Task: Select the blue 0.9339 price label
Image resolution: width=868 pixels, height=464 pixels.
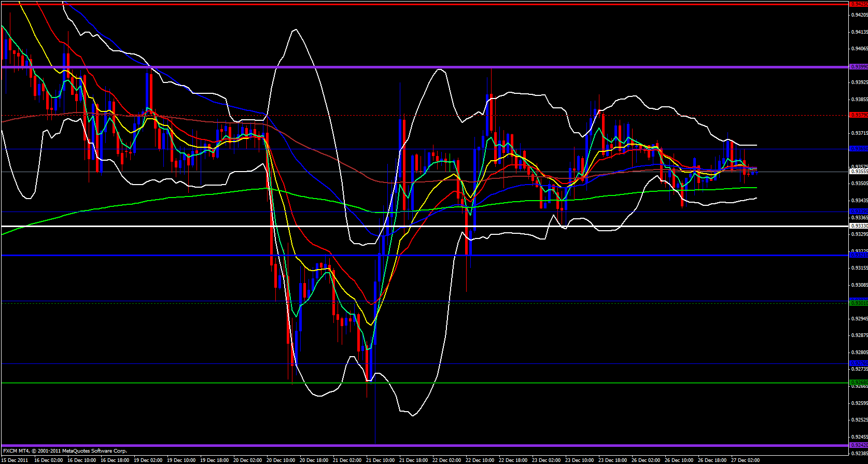Action: (x=858, y=212)
